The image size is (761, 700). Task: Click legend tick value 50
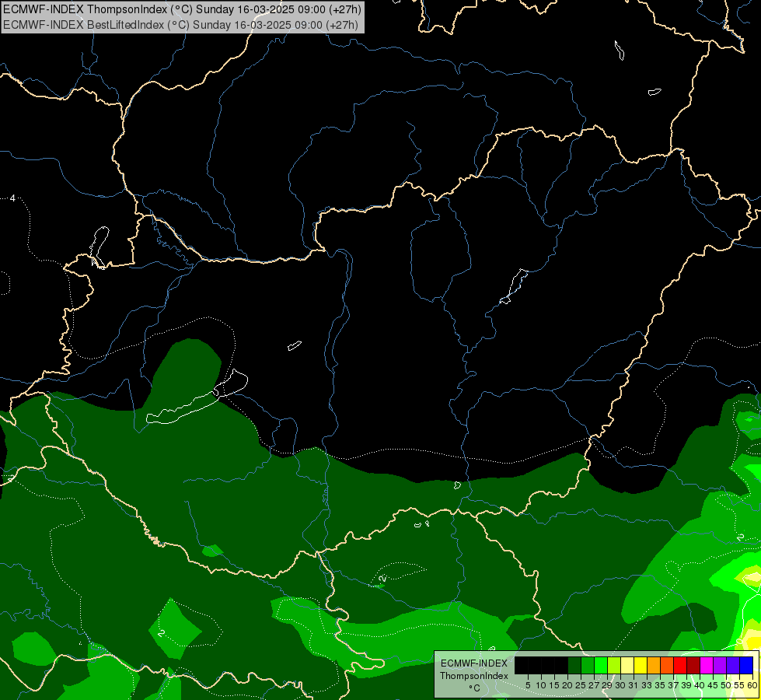(727, 685)
